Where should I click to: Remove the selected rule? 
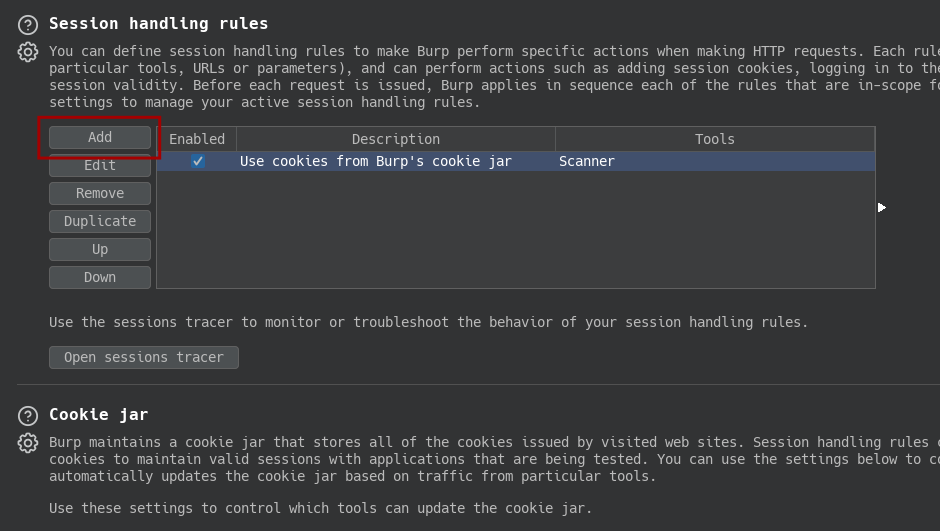pos(100,194)
